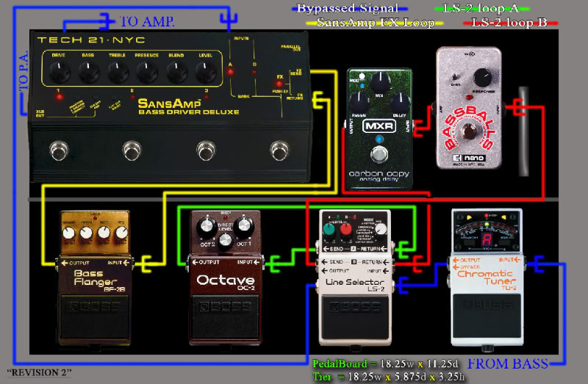Step on the Bass Flanger BF-2B pedal
This screenshot has width=588, height=384.
(95, 316)
